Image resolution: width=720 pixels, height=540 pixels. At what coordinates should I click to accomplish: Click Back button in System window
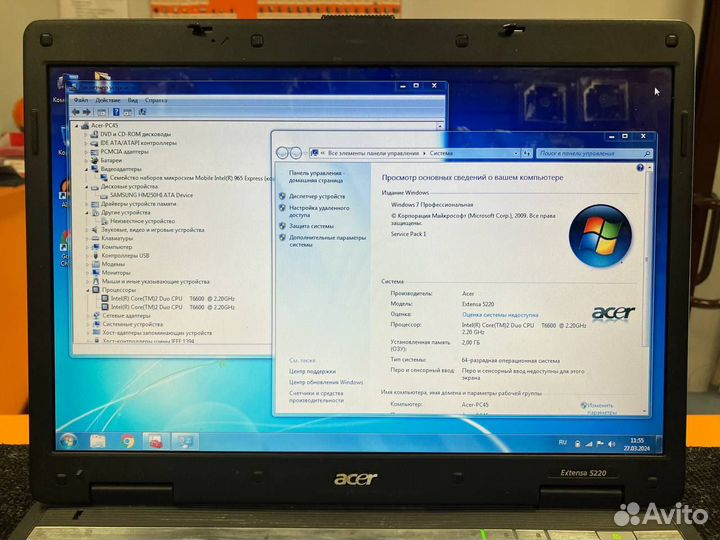pos(283,153)
